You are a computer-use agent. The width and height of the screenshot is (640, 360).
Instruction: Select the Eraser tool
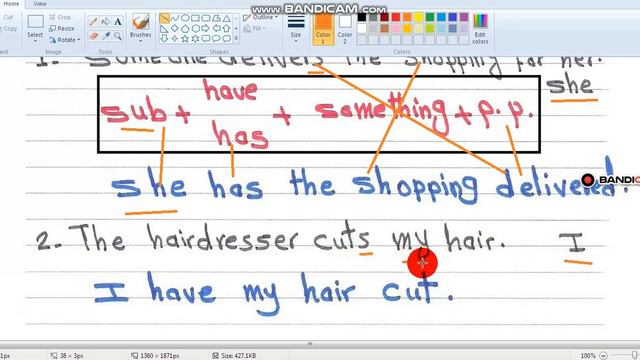[x=93, y=36]
